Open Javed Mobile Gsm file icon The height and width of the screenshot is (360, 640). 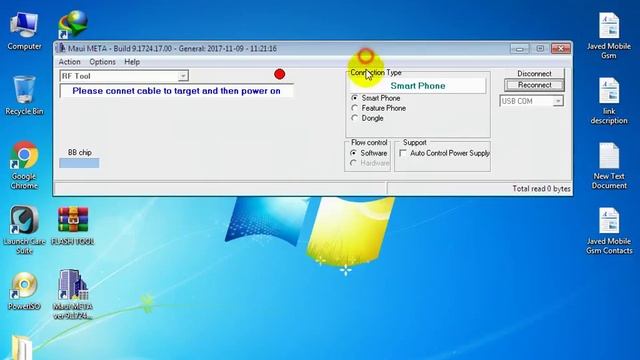pos(609,35)
